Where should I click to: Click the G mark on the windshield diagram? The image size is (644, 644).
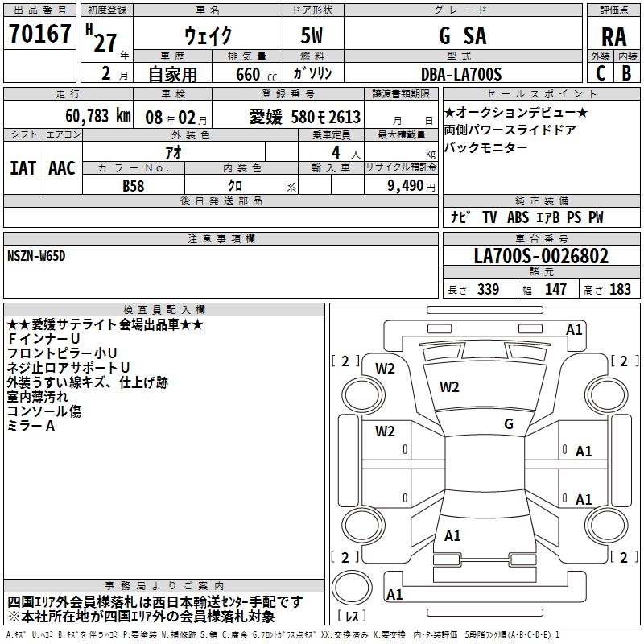pyautogui.click(x=509, y=424)
